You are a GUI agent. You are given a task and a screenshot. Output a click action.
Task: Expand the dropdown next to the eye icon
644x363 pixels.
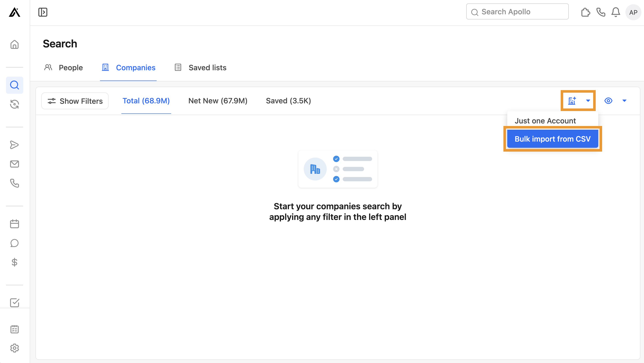pos(624,101)
